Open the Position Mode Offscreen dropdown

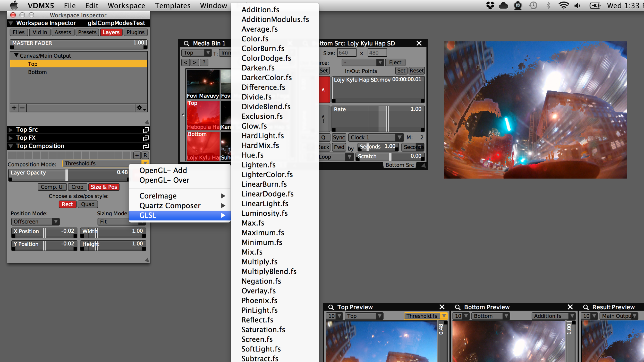tap(36, 222)
